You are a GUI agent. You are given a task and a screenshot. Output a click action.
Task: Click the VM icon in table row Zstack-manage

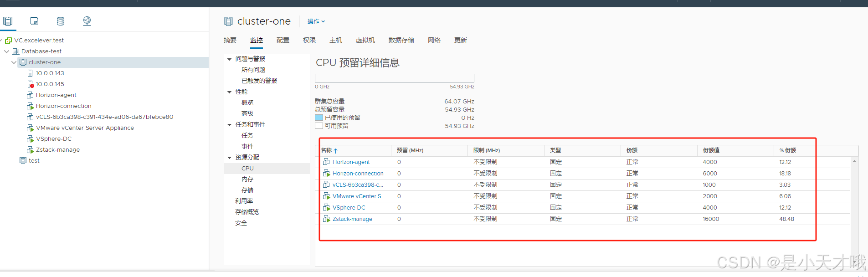(326, 219)
